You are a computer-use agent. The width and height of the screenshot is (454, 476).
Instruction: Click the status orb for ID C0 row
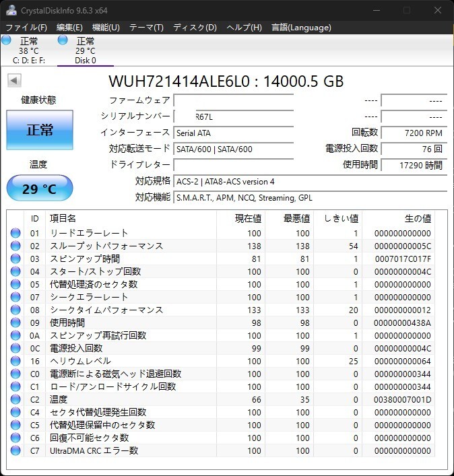click(15, 374)
